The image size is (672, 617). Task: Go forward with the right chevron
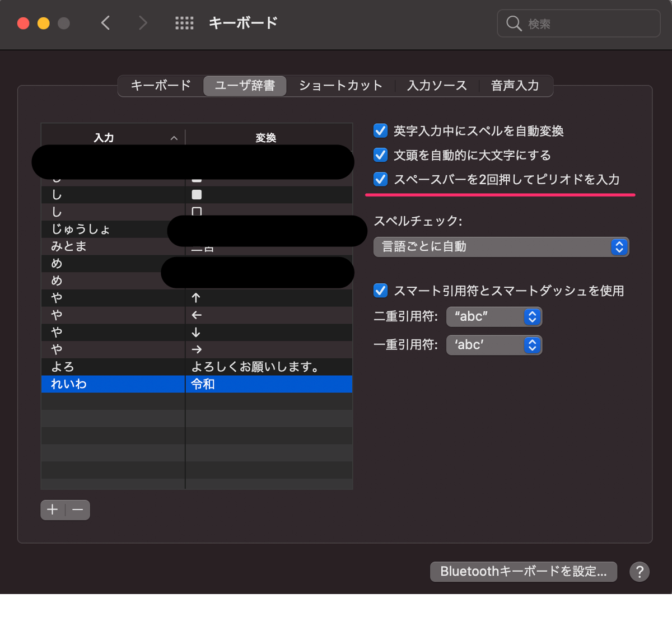point(143,23)
